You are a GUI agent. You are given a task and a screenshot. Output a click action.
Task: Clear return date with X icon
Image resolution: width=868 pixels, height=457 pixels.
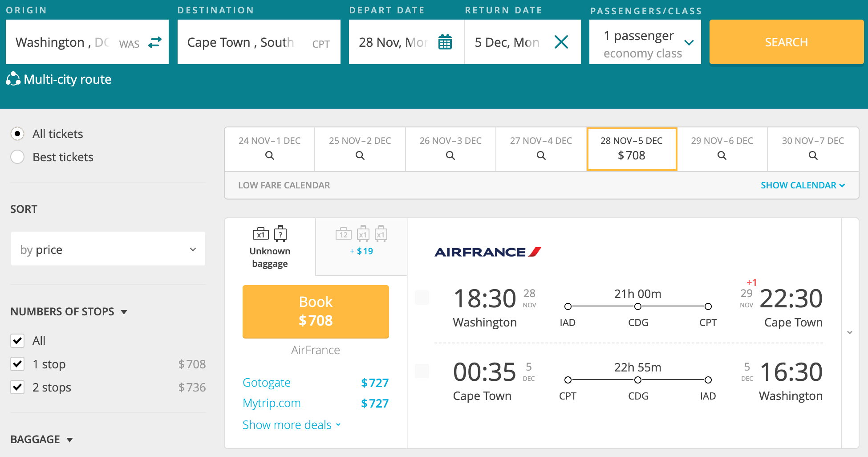point(561,42)
